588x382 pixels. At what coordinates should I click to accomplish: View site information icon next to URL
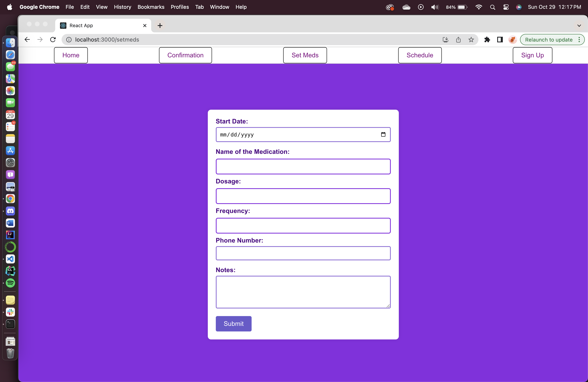(69, 40)
